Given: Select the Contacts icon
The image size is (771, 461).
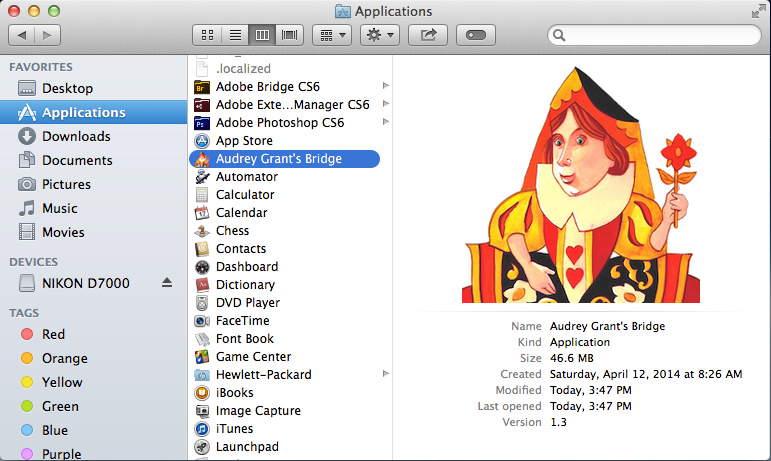Looking at the screenshot, I should coord(202,249).
